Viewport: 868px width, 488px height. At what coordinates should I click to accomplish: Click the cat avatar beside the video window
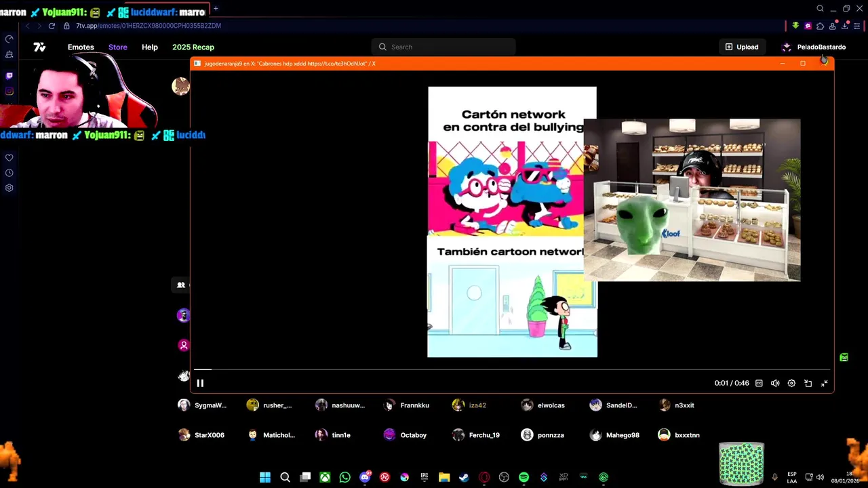point(180,86)
